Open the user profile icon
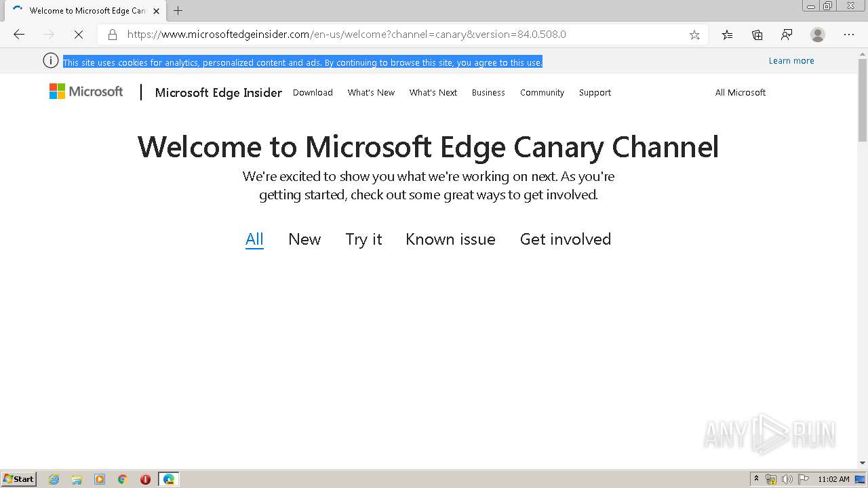 (818, 35)
